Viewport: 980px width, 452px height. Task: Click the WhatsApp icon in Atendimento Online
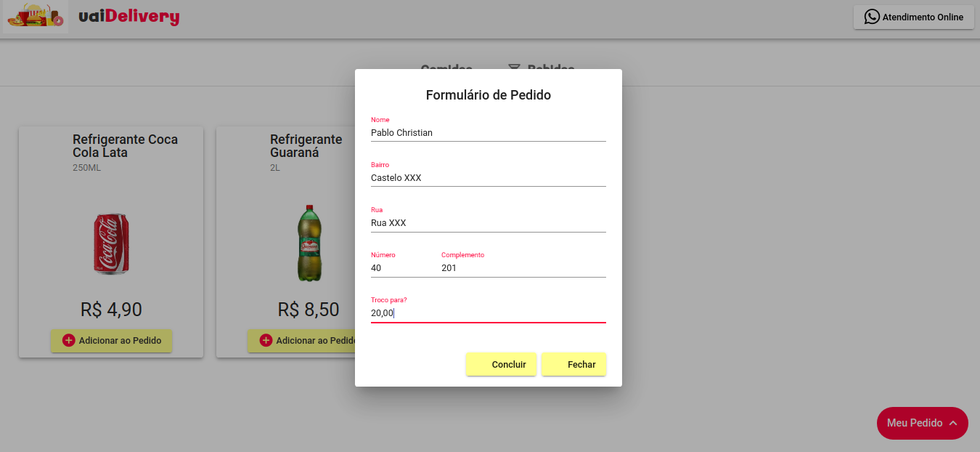871,17
